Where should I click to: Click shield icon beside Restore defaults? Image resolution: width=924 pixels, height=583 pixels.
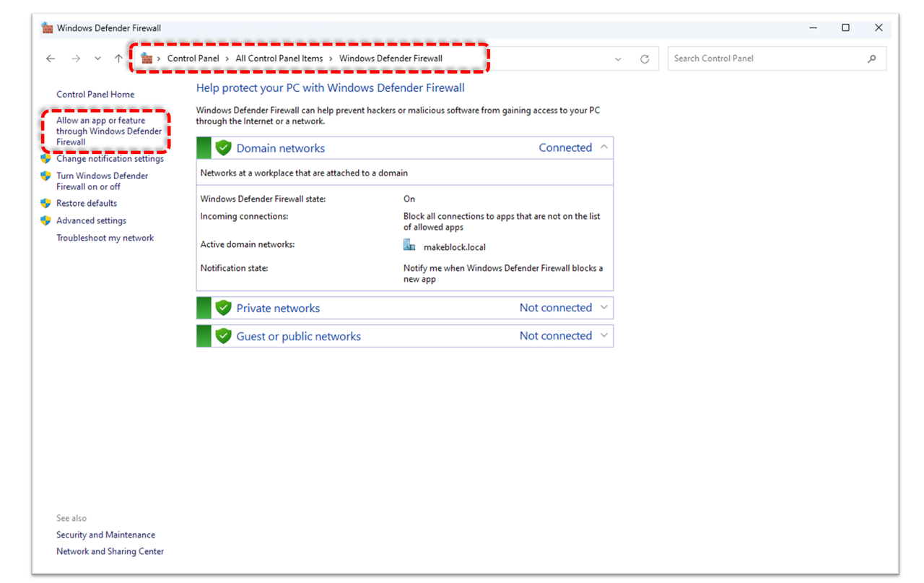click(x=46, y=203)
